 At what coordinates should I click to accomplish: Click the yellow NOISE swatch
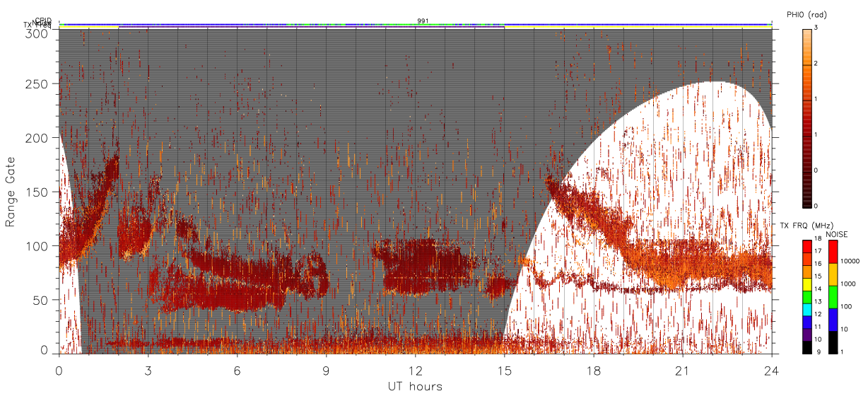(832, 274)
